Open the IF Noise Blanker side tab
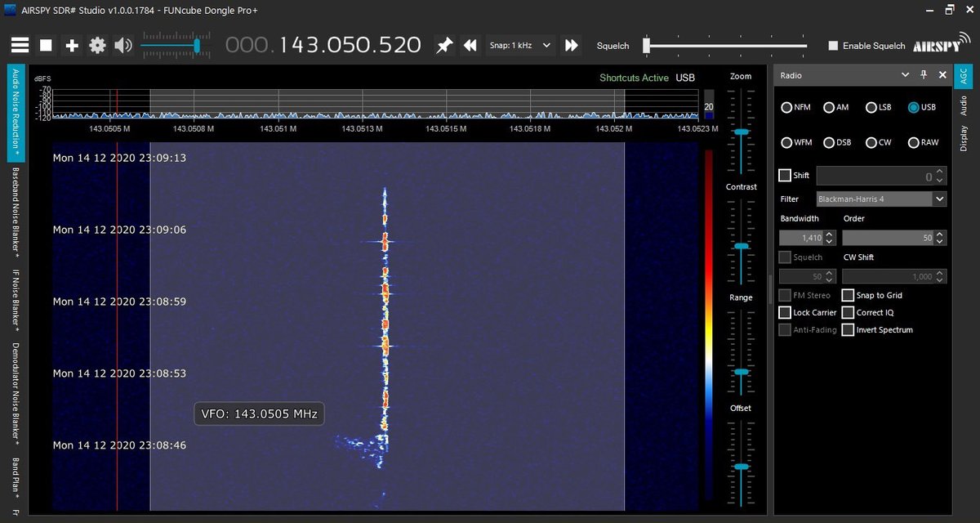 pyautogui.click(x=14, y=299)
